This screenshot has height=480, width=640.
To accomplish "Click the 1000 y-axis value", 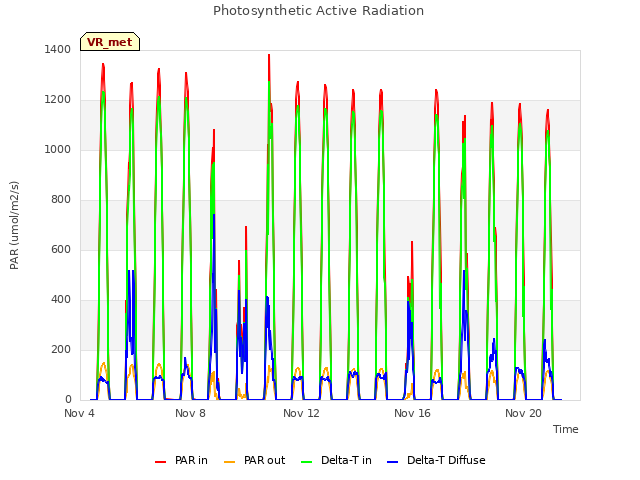I will [58, 150].
